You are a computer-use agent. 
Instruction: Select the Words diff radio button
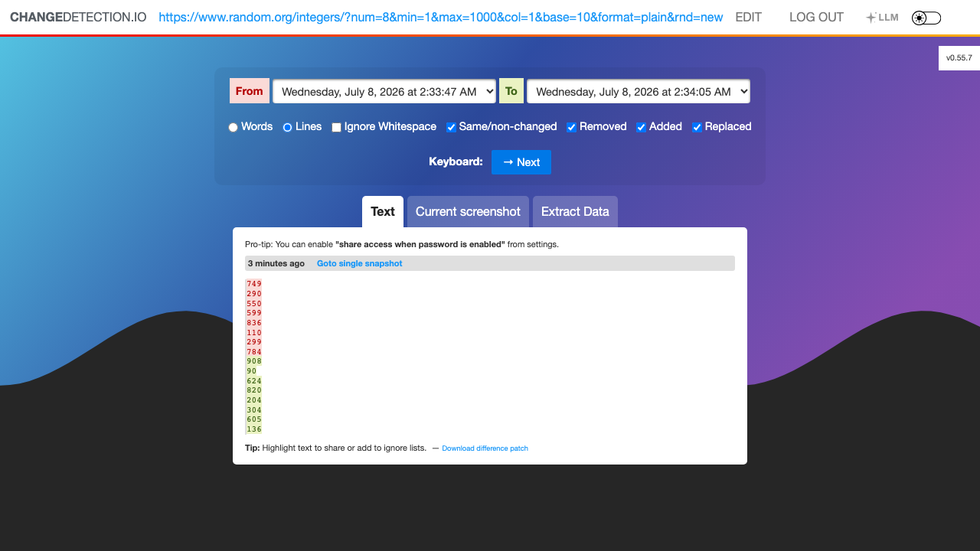click(x=234, y=127)
